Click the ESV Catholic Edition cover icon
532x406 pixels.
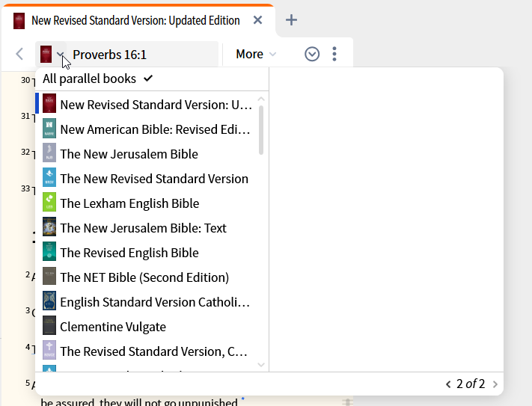click(x=49, y=301)
